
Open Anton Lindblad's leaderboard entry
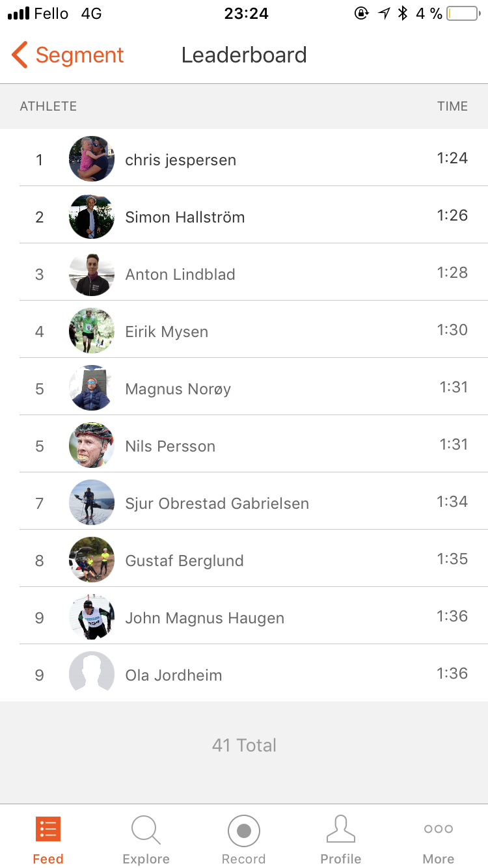(244, 273)
